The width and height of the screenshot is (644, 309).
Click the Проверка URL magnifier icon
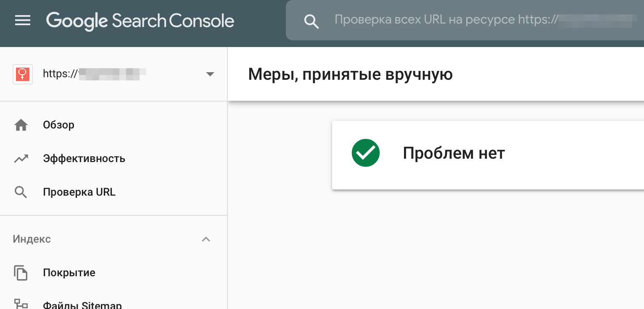(21, 192)
